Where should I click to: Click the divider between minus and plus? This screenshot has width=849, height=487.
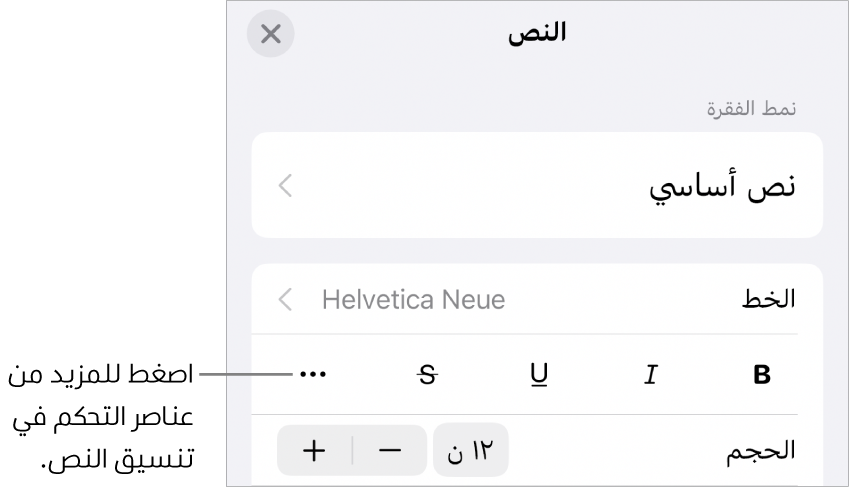click(352, 450)
